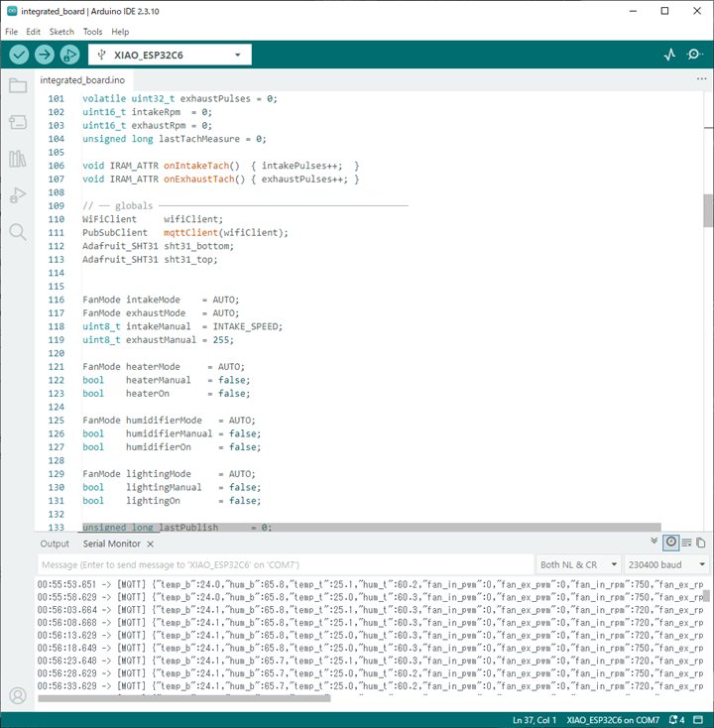
Task: Click the '// — globals' comment line
Action: click(x=245, y=205)
